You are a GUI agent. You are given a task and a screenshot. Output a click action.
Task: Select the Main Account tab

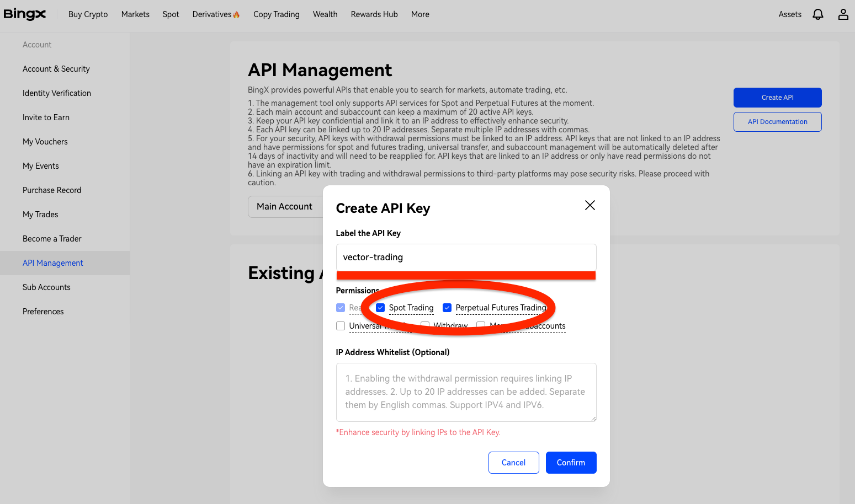[284, 207]
